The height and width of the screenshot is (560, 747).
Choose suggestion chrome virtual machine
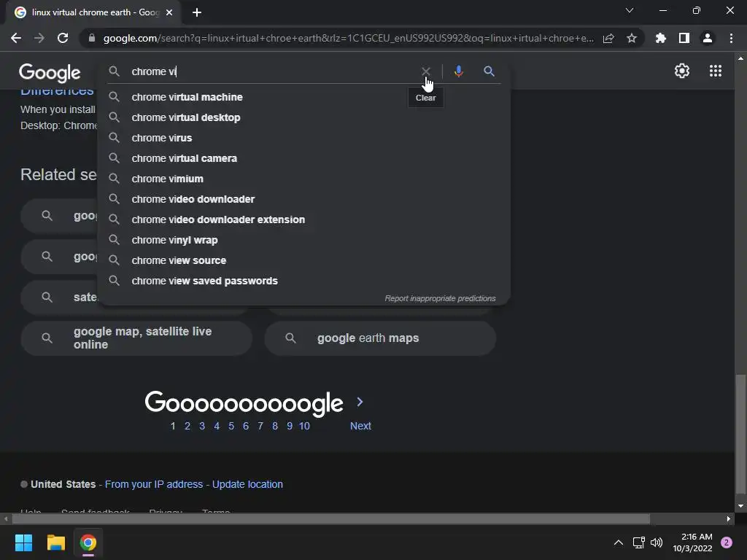pos(304,97)
